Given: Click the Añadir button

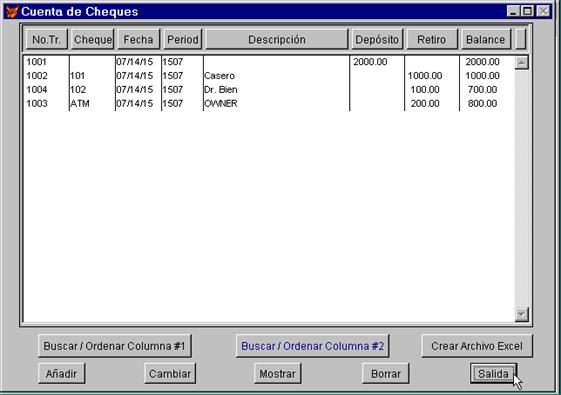Looking at the screenshot, I should pyautogui.click(x=61, y=374).
